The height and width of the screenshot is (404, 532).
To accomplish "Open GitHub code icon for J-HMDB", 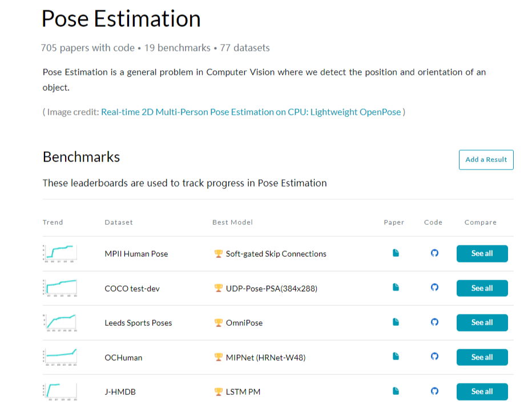I will click(434, 391).
